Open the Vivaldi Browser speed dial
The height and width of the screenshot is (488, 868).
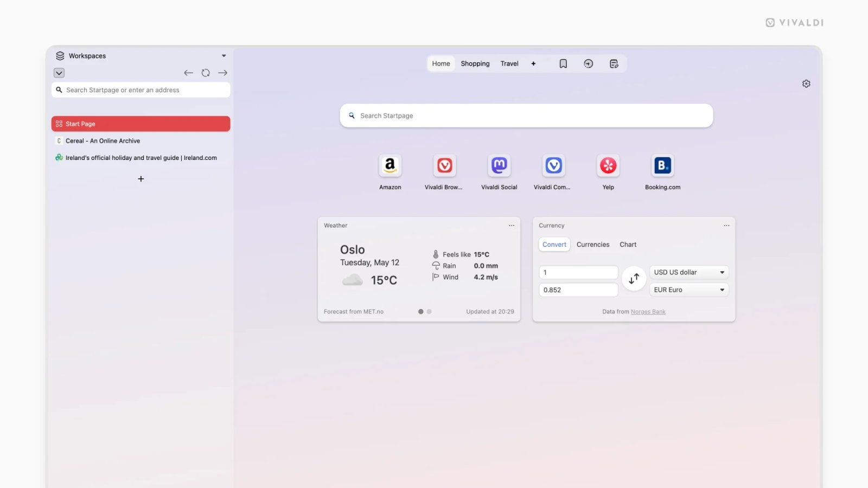444,165
